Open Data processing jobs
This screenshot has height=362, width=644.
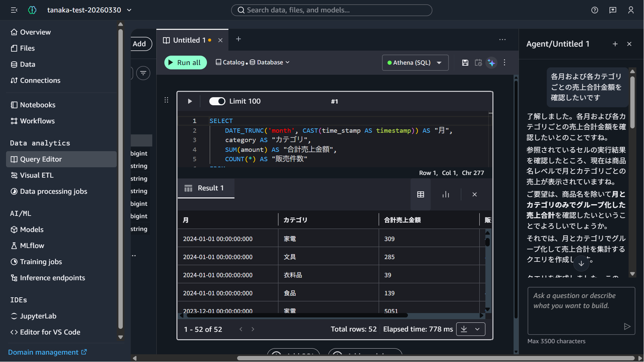coord(61,191)
